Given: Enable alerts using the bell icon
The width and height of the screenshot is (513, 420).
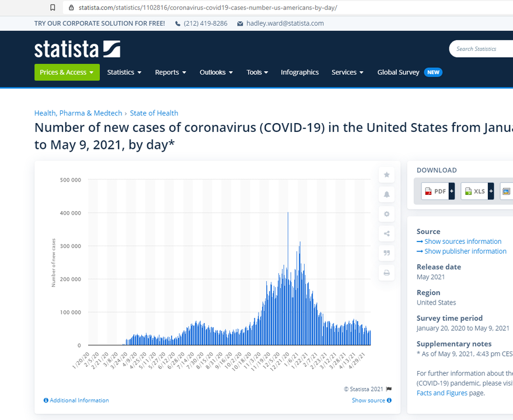Looking at the screenshot, I should tap(386, 194).
